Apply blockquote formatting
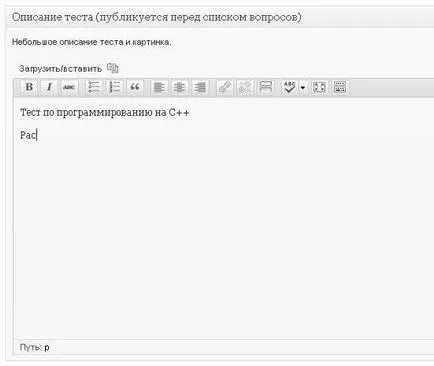The height and width of the screenshot is (366, 434). coord(135,87)
